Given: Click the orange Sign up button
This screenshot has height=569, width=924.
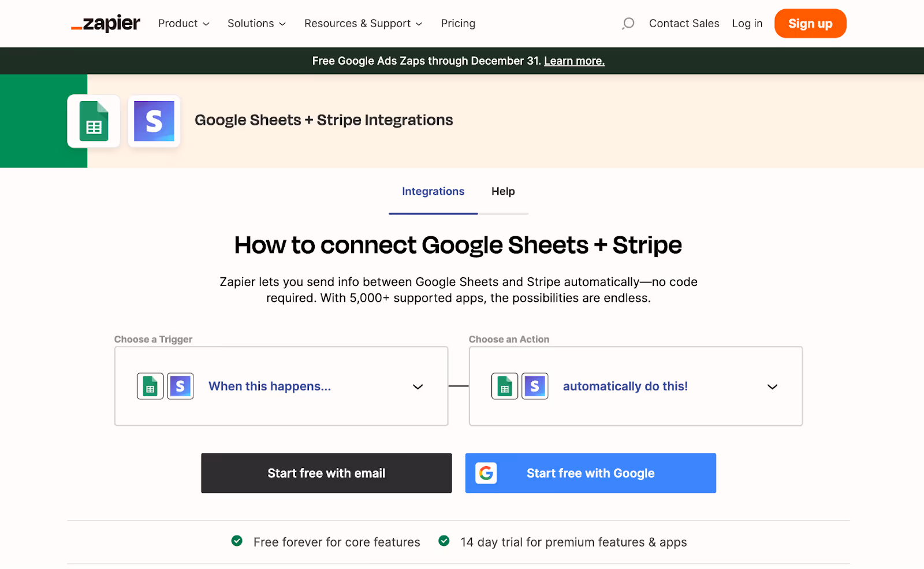Looking at the screenshot, I should tap(810, 24).
